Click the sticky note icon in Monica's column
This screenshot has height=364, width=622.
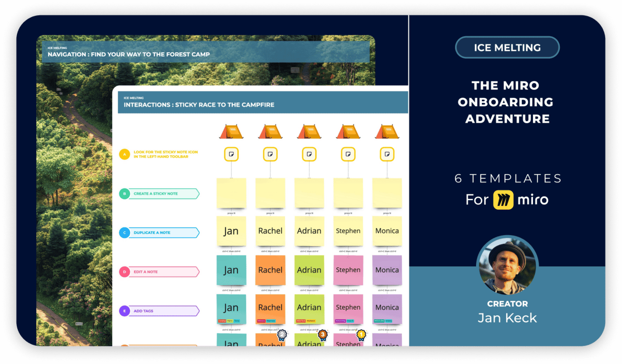pos(387,154)
